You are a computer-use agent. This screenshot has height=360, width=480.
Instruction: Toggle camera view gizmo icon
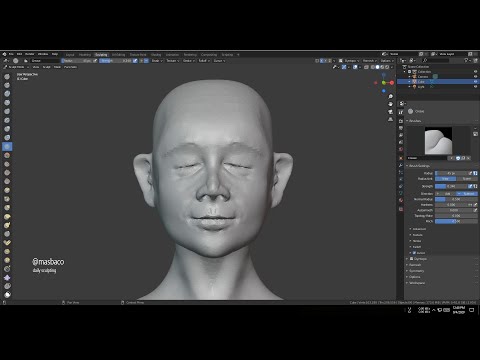(390, 112)
